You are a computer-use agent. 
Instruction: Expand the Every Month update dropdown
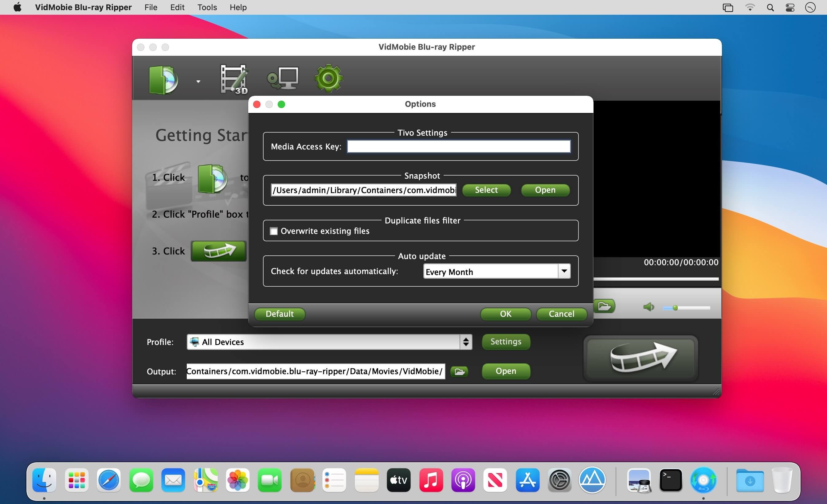click(x=564, y=271)
